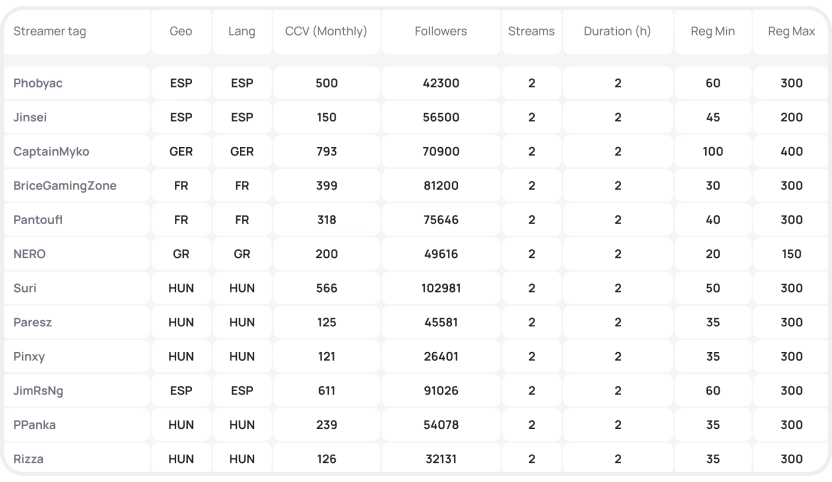Select the CaptainMyko streamer name

[51, 152]
